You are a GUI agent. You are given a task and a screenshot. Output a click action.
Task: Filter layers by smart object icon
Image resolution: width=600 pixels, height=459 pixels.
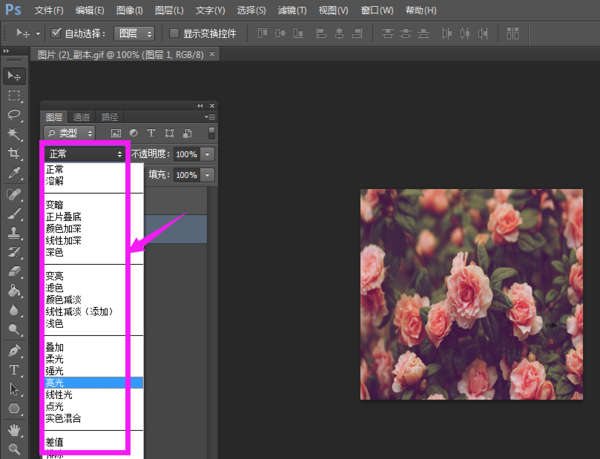pyautogui.click(x=187, y=133)
